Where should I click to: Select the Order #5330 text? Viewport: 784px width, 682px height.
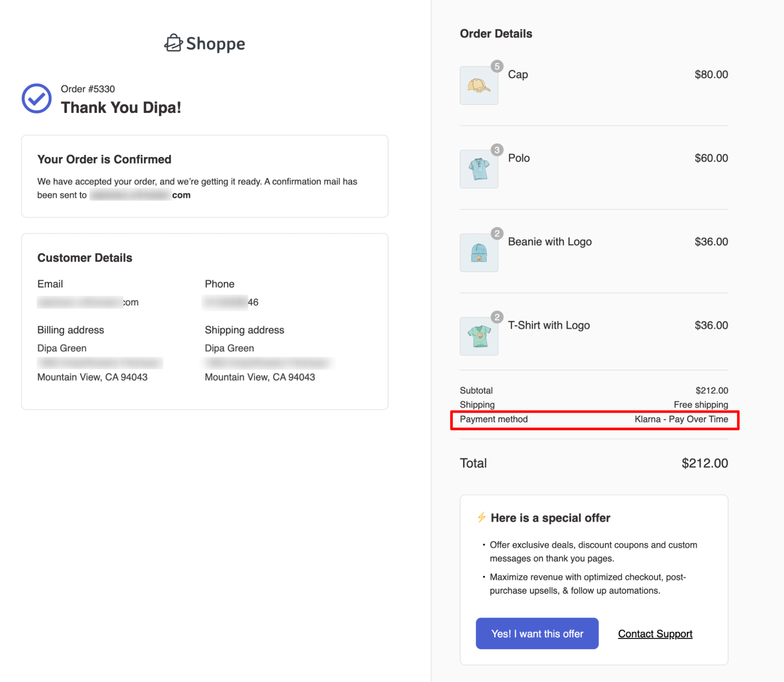pyautogui.click(x=87, y=89)
